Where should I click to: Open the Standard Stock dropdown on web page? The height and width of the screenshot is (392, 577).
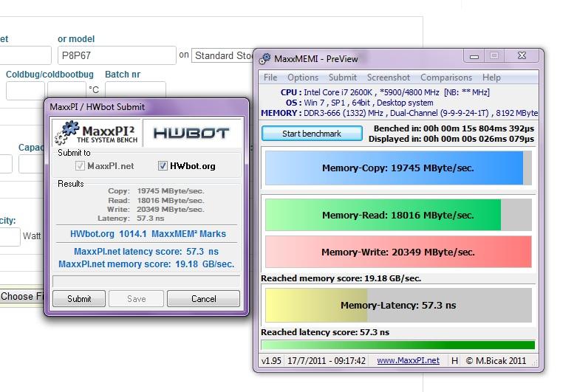tap(223, 55)
